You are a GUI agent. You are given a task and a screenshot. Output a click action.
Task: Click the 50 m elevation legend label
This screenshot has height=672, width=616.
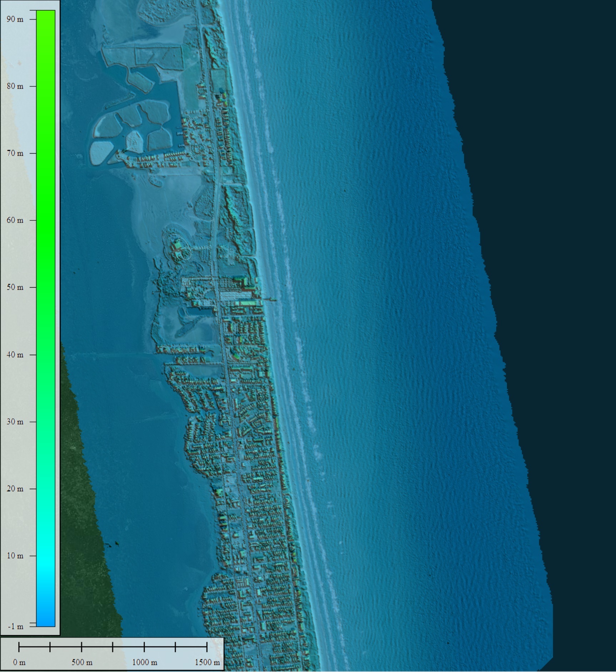[15, 287]
